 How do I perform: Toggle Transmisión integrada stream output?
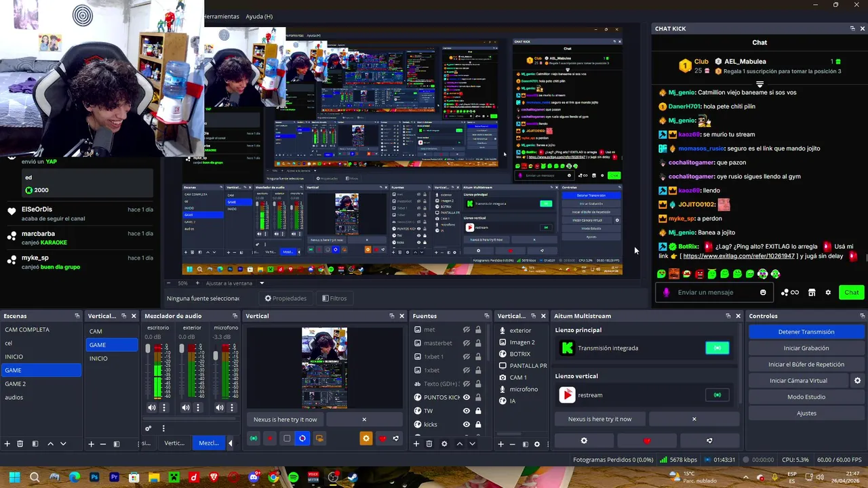pos(717,348)
